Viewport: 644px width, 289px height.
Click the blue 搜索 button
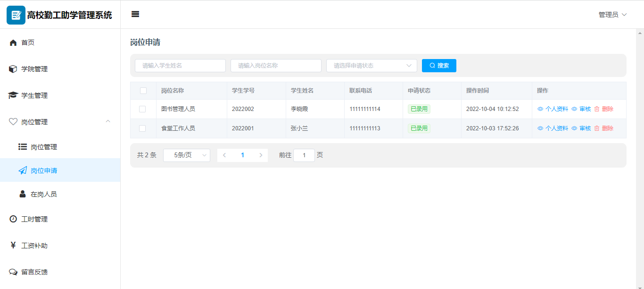(x=439, y=66)
